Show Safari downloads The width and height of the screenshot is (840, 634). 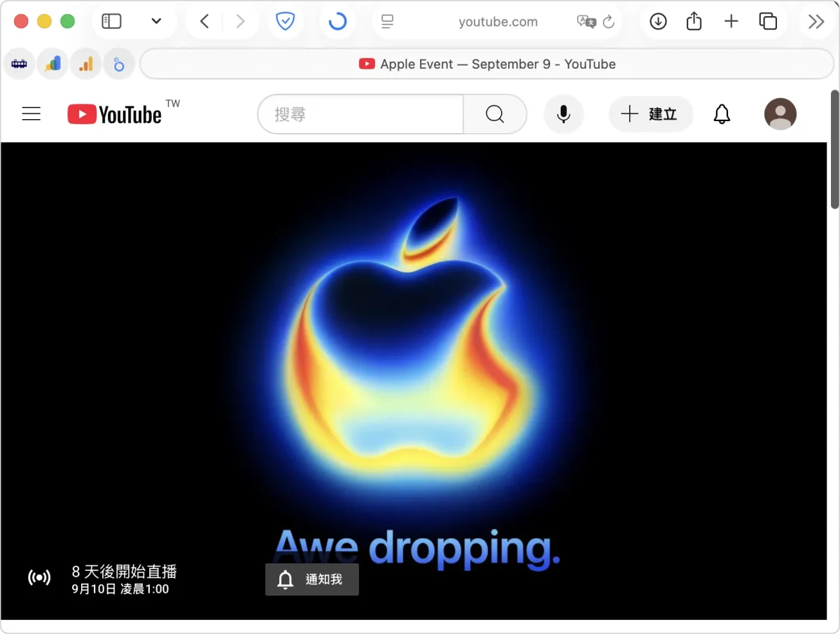[657, 21]
